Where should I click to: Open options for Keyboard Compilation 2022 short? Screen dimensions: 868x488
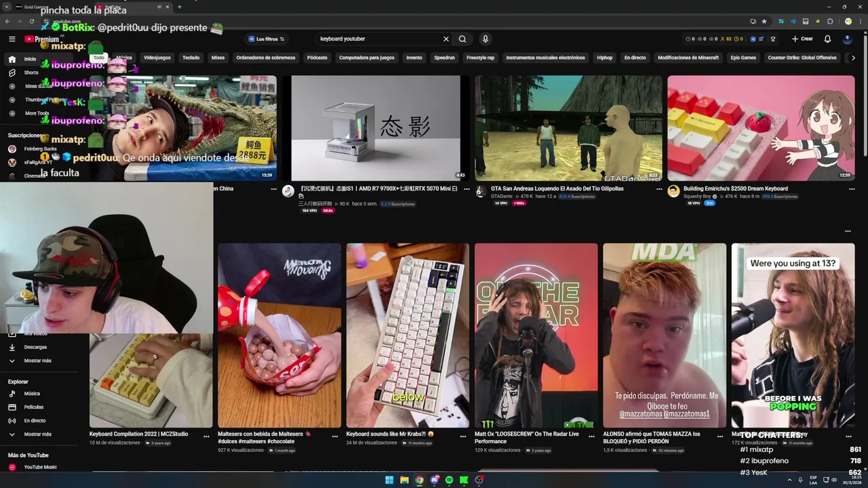pos(207,436)
